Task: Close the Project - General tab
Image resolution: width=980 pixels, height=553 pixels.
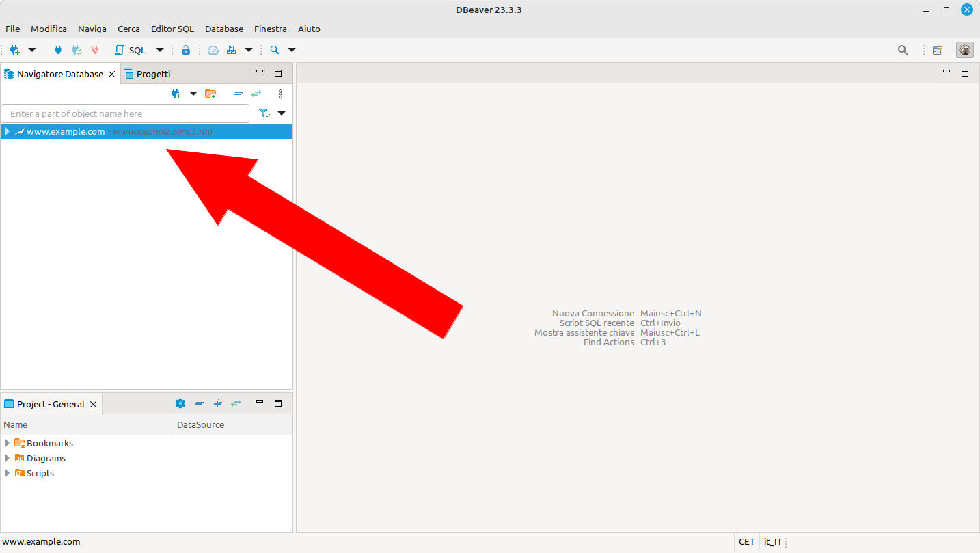Action: click(94, 404)
